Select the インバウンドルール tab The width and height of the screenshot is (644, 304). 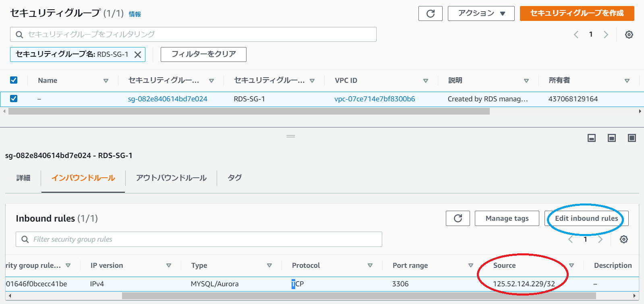point(83,178)
